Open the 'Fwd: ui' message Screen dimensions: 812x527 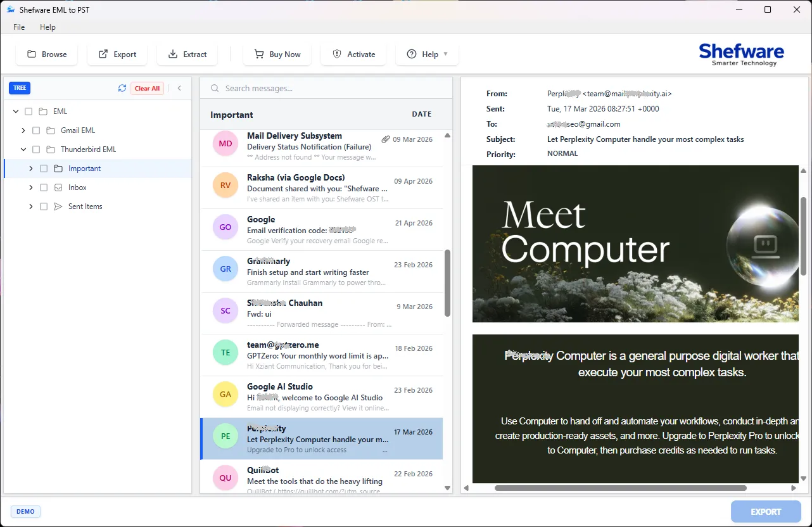(322, 314)
